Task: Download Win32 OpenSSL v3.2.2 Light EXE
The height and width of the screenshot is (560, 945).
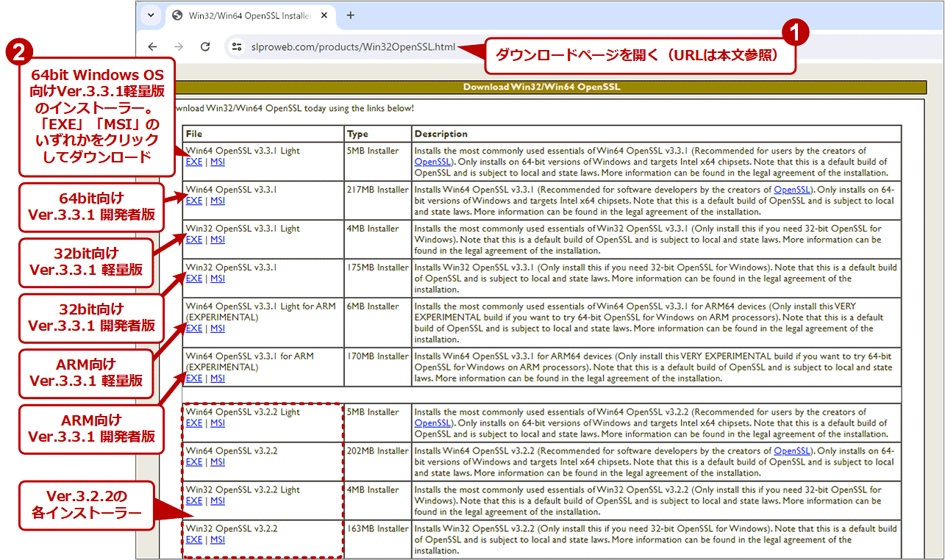Action: point(193,500)
